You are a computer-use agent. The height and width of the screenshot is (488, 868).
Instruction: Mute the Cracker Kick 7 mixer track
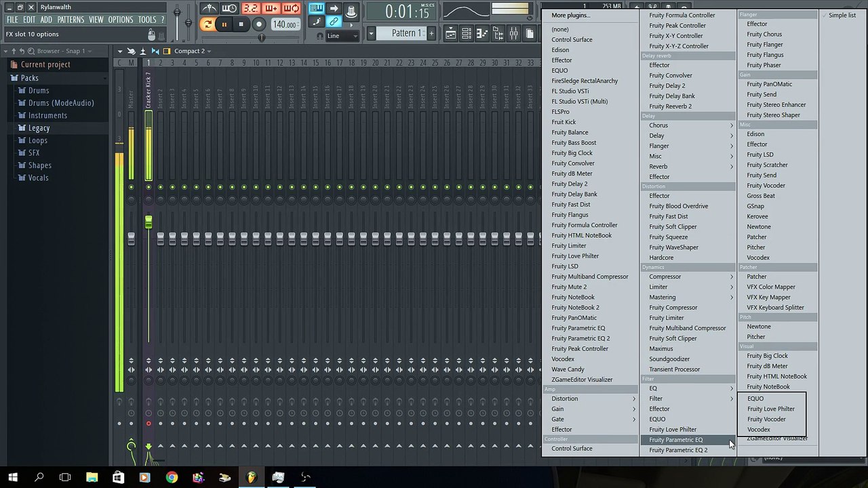(x=149, y=187)
